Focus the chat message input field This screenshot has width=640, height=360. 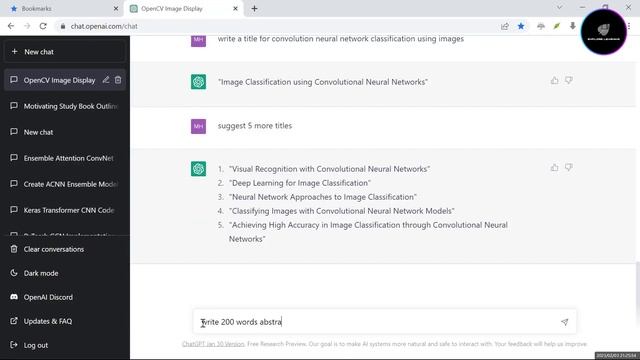click(384, 322)
